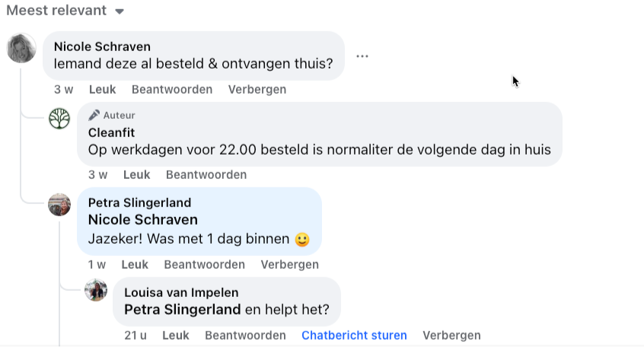Click Nicole Schraven's profile picture

pyautogui.click(x=21, y=48)
